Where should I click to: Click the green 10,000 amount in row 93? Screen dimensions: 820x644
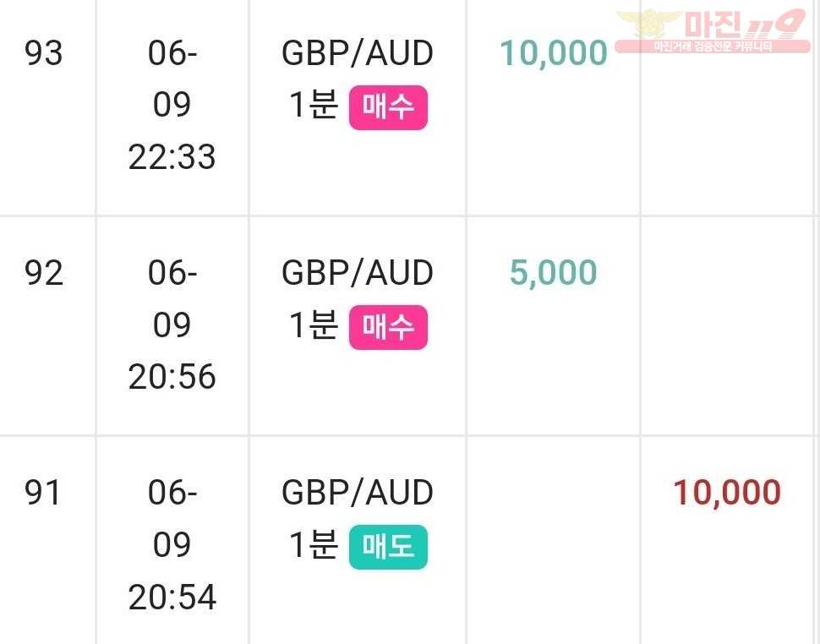[554, 53]
